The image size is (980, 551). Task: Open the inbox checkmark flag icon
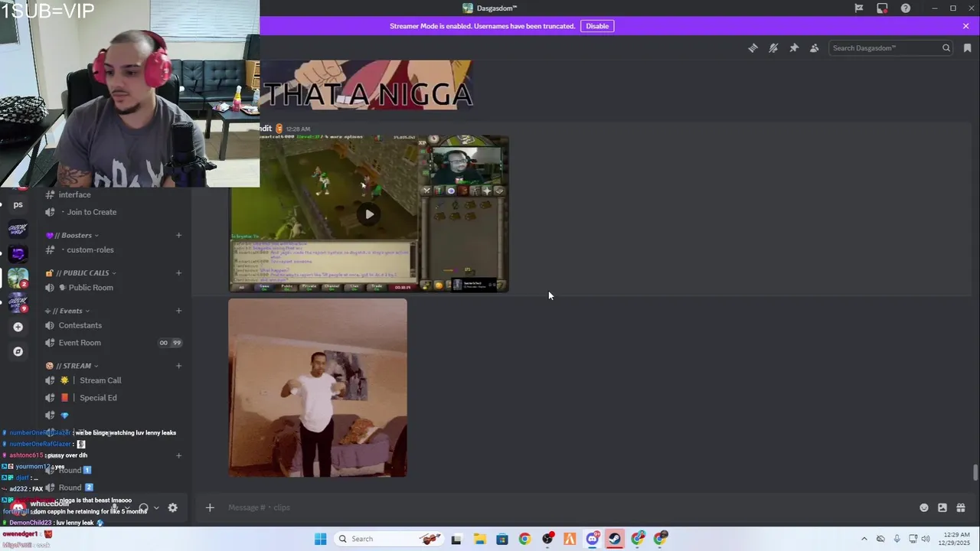click(x=859, y=8)
